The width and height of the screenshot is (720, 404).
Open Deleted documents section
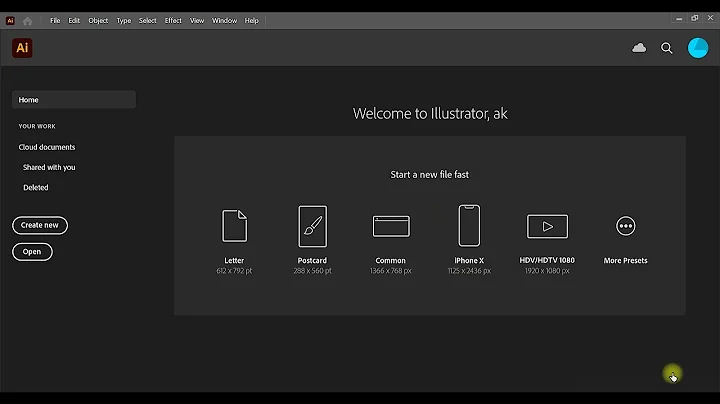36,187
